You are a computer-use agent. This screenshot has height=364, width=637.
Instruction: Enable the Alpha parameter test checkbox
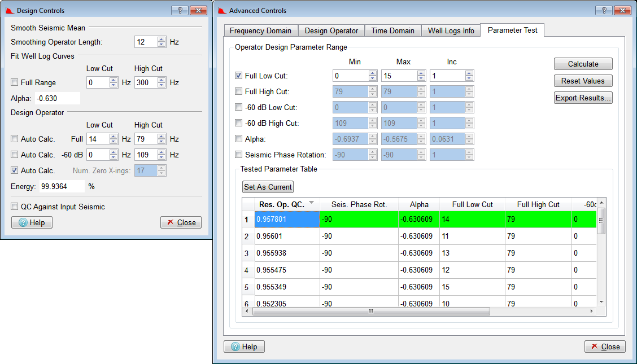(x=238, y=139)
